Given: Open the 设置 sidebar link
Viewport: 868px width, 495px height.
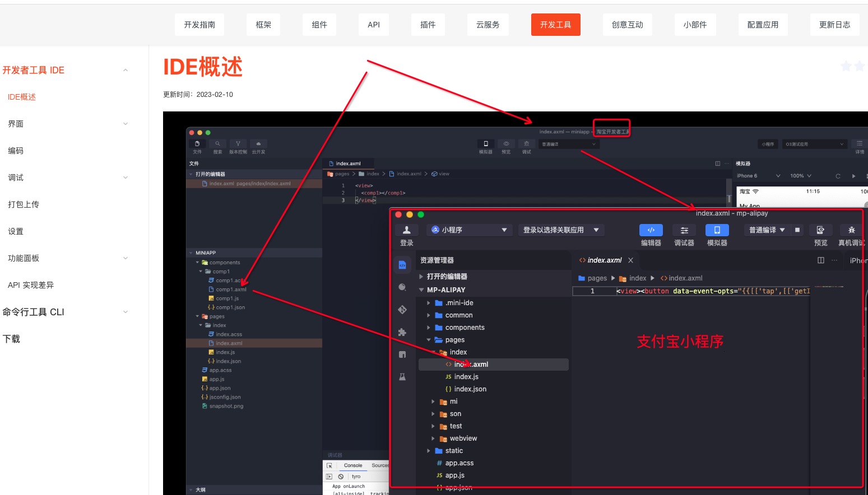Looking at the screenshot, I should (16, 231).
